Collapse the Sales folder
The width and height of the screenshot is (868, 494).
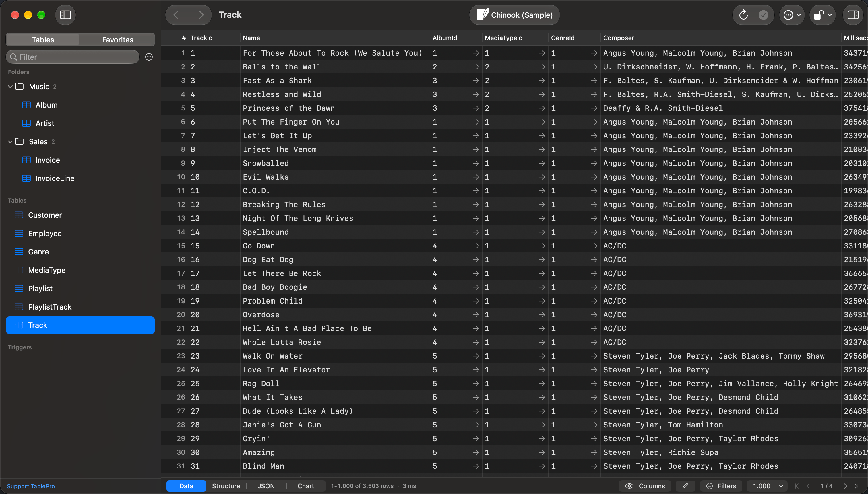[x=10, y=141]
